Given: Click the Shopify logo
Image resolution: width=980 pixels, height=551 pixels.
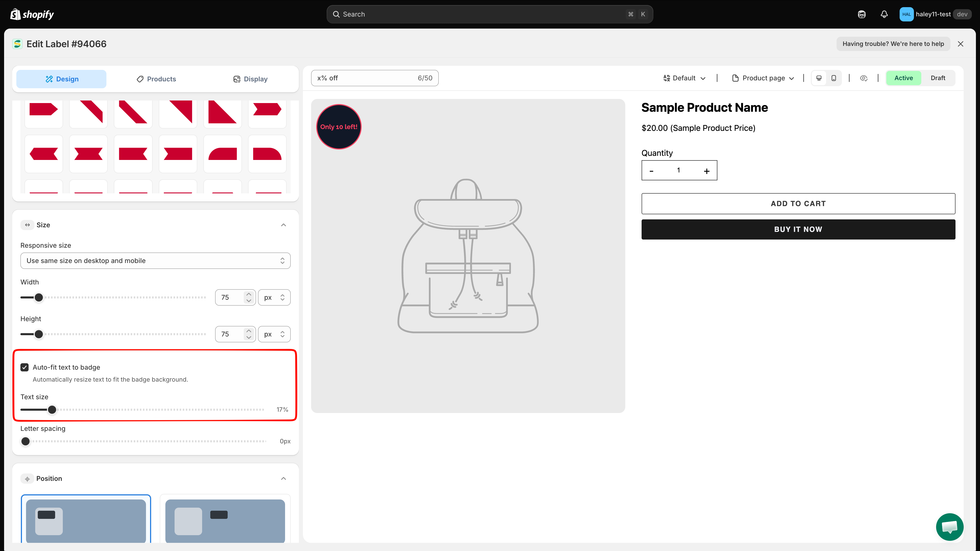Looking at the screenshot, I should [x=32, y=14].
